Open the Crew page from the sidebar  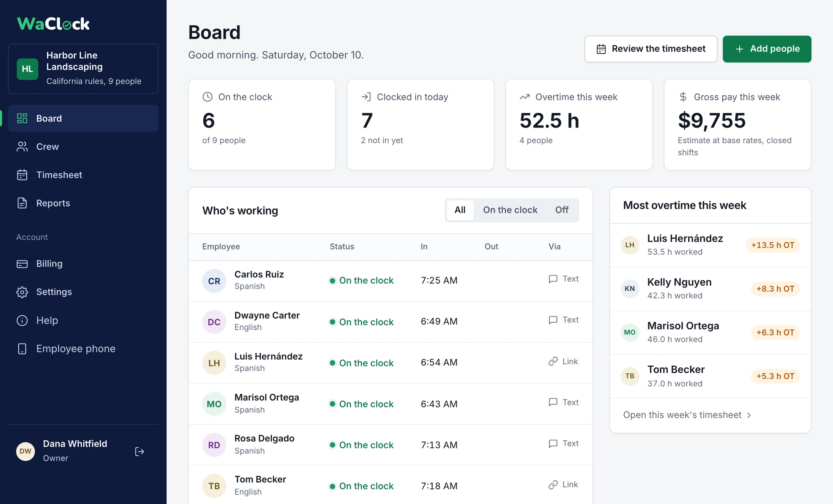pyautogui.click(x=83, y=147)
